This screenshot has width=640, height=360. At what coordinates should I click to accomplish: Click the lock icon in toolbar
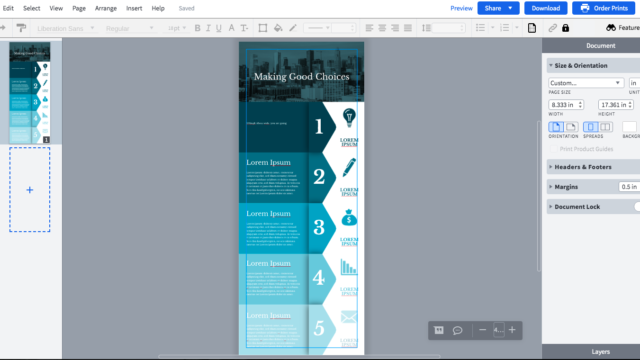coord(565,28)
